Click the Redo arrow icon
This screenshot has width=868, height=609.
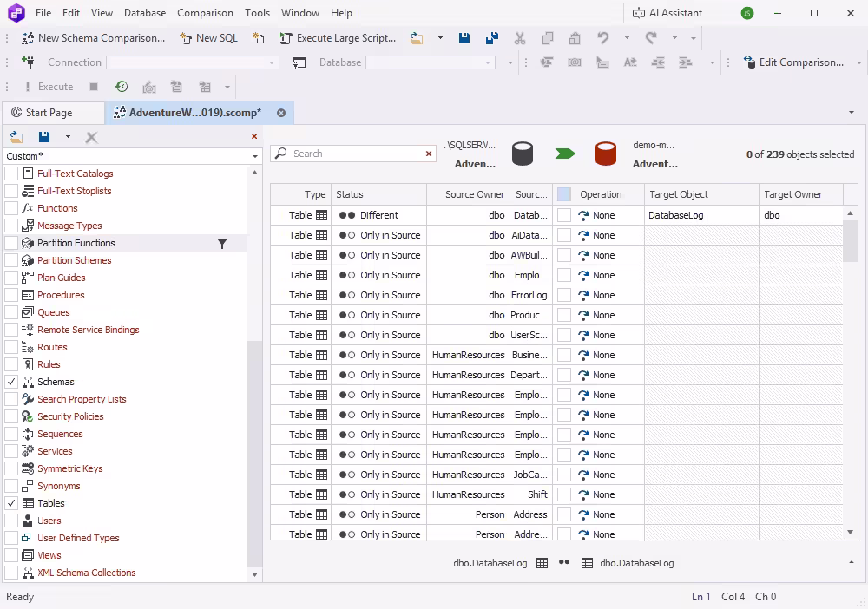coord(651,38)
